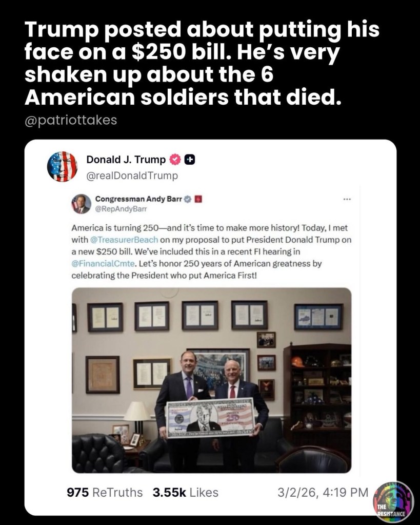Image resolution: width=420 pixels, height=525 pixels.
Task: Open the three-dot more menu on Barr's post
Action: [347, 200]
